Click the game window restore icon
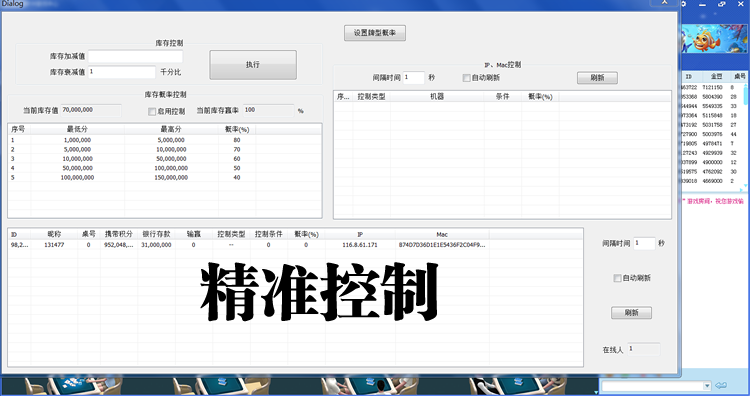Image resolution: width=750 pixels, height=396 pixels. [722, 4]
